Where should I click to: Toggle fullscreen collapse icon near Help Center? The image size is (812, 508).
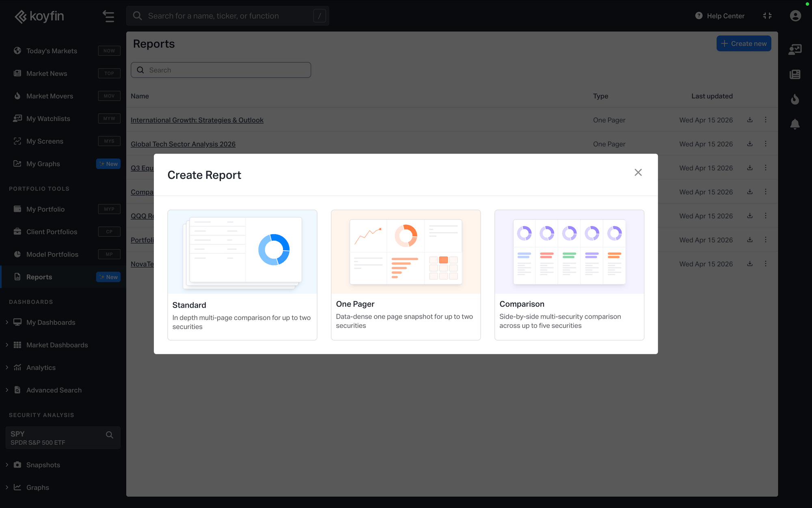click(x=767, y=16)
